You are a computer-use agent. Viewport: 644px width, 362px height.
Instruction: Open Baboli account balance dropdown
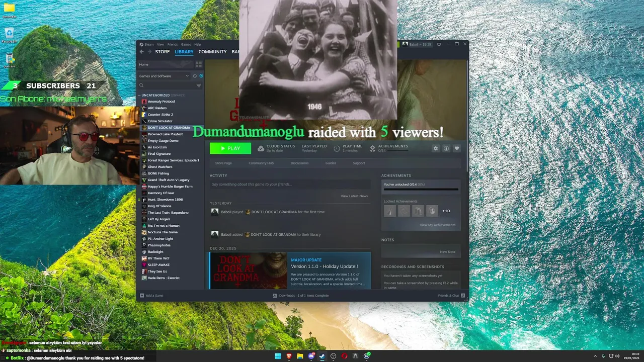(417, 44)
